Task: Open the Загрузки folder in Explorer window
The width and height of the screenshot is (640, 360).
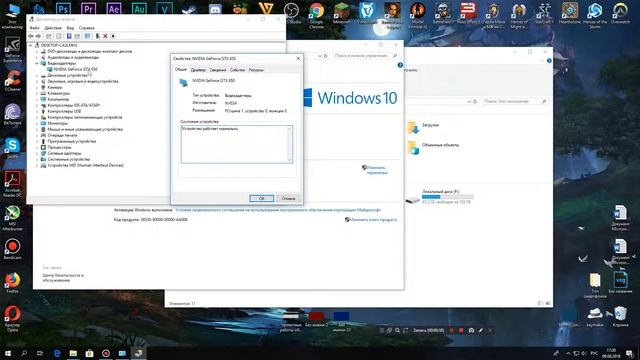Action: 423,127
